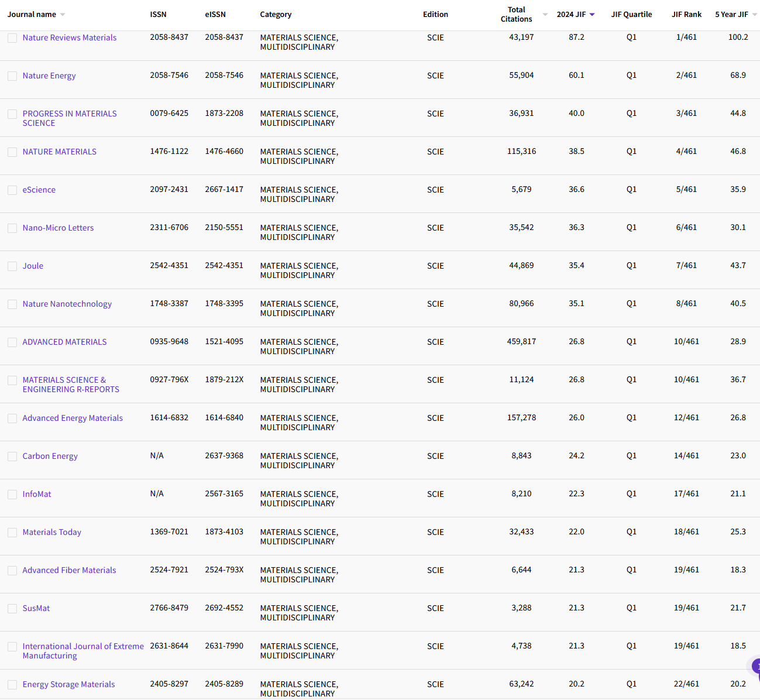Screen dimensions: 760x700
Task: Open the Nature Reviews Materials journal page
Action: (x=69, y=37)
